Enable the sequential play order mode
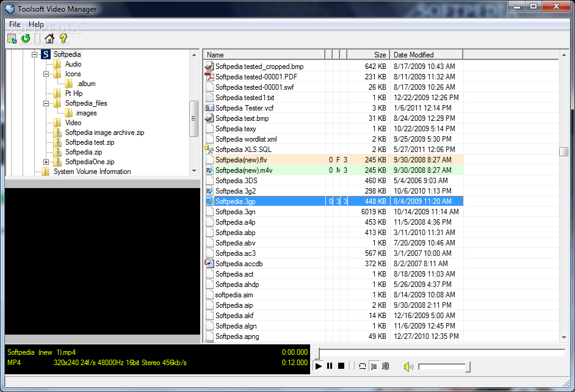Image resolution: width=575 pixels, height=392 pixels. click(375, 366)
